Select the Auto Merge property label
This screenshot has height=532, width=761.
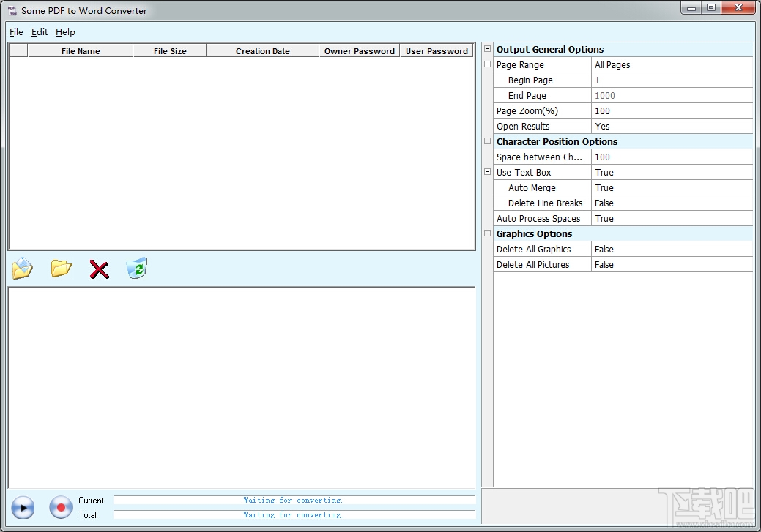coord(532,188)
